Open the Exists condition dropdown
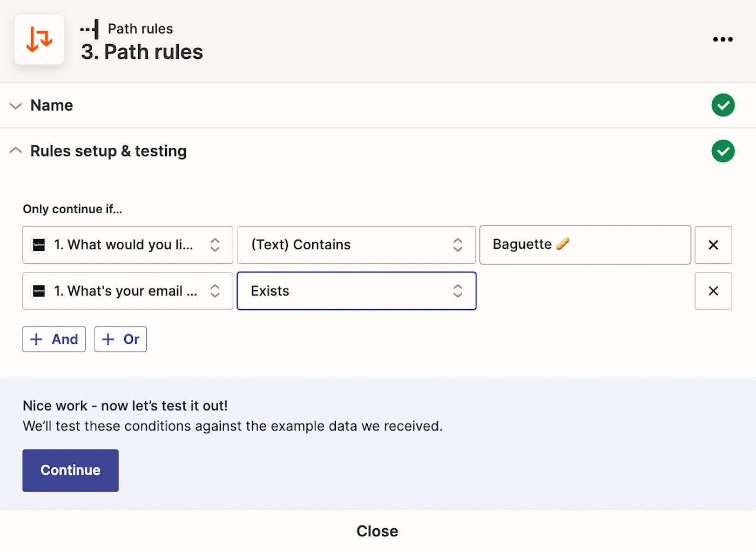The image size is (756, 552). point(356,291)
